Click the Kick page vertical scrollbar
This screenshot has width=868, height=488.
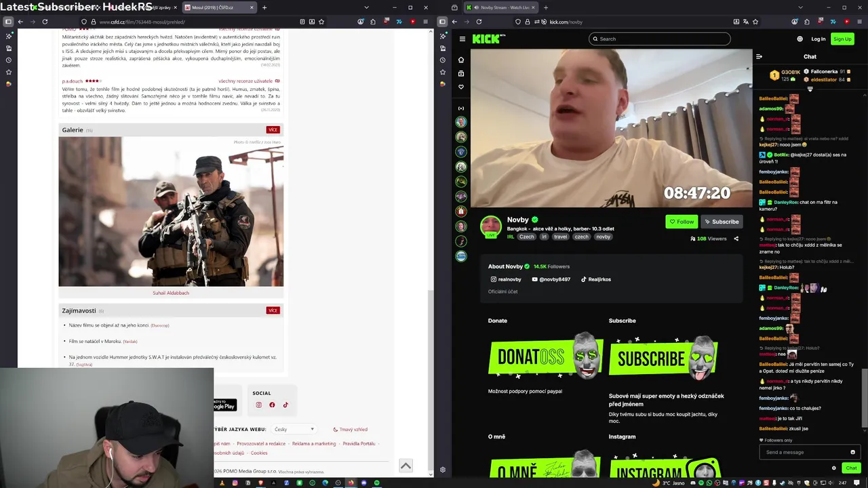pos(864,399)
